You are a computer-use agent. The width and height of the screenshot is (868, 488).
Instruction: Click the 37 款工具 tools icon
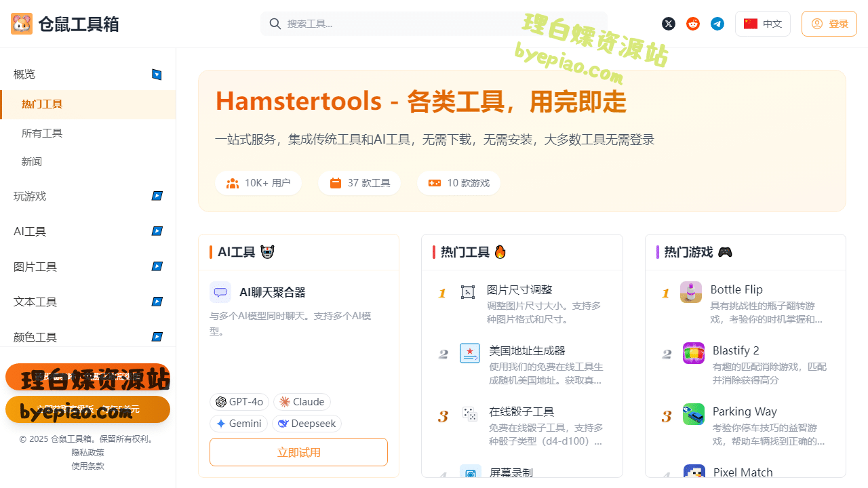[x=336, y=183]
